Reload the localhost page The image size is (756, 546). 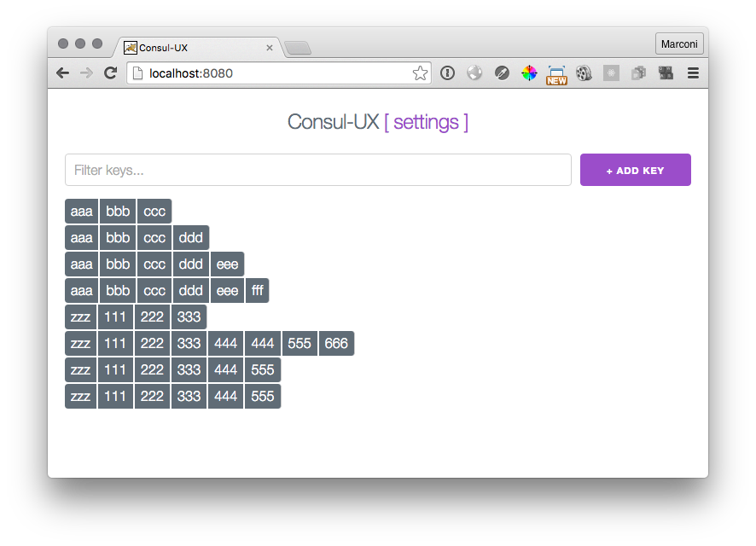pyautogui.click(x=111, y=73)
